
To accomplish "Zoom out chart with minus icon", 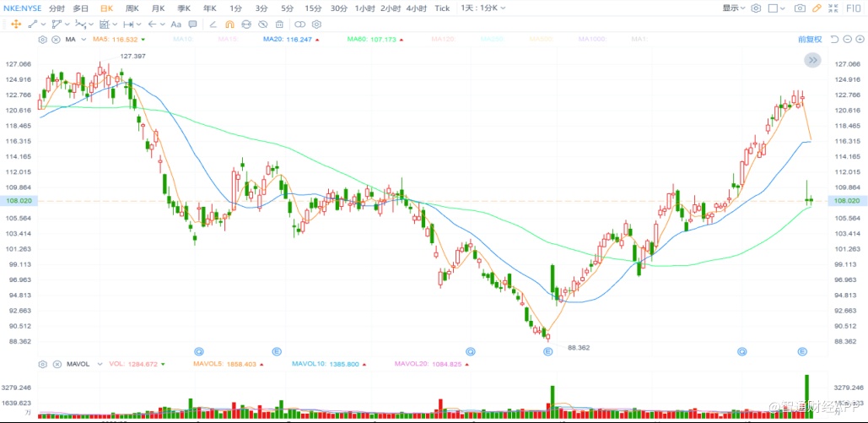I will coord(847,40).
